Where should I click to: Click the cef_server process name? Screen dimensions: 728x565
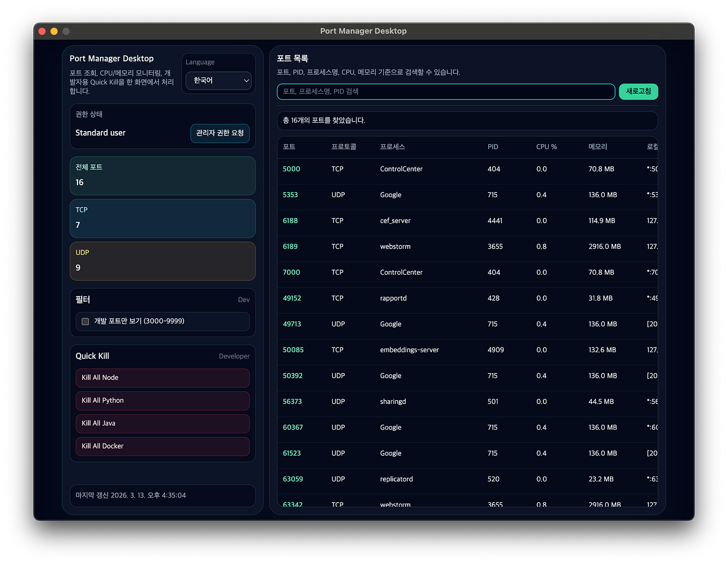point(395,221)
